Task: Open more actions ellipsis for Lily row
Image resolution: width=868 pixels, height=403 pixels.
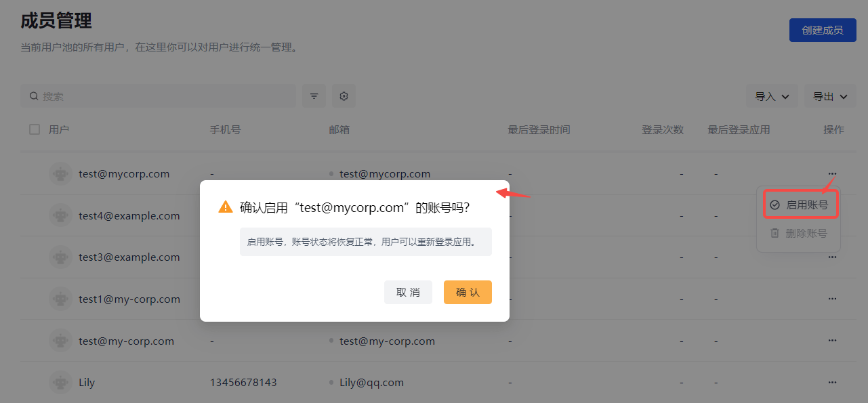Action: coord(832,383)
